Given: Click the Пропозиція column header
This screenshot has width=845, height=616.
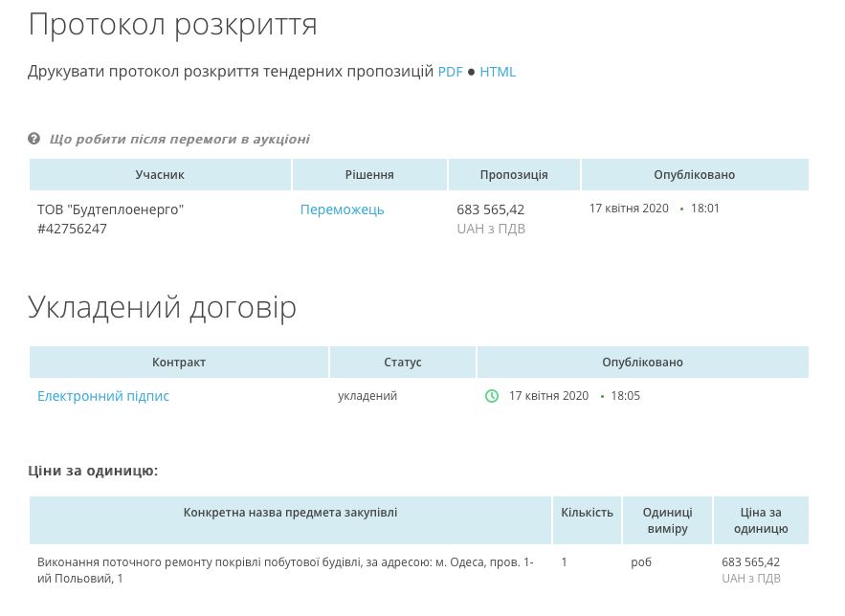Looking at the screenshot, I should click(x=514, y=174).
